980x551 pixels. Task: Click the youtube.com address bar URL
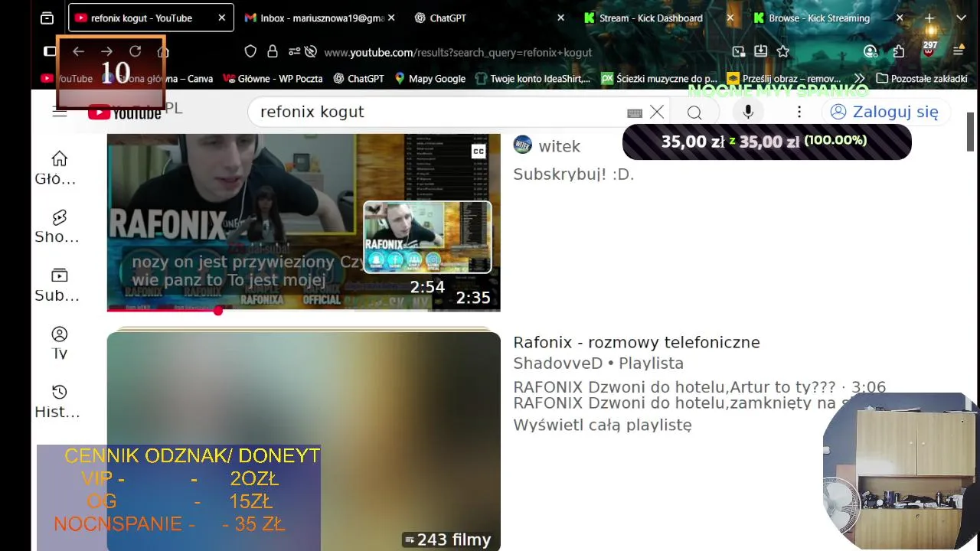click(x=458, y=52)
